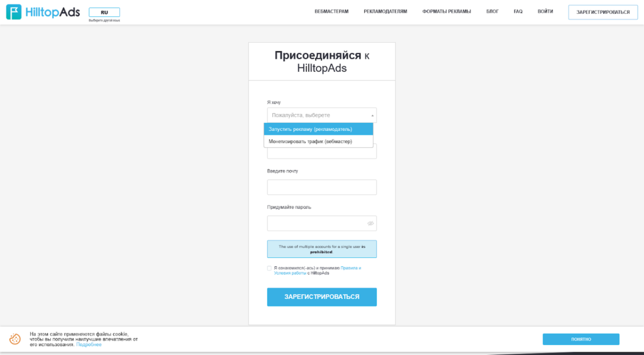Click 'Выберите другой язык' text under RU
The width and height of the screenshot is (644, 355).
click(x=104, y=20)
